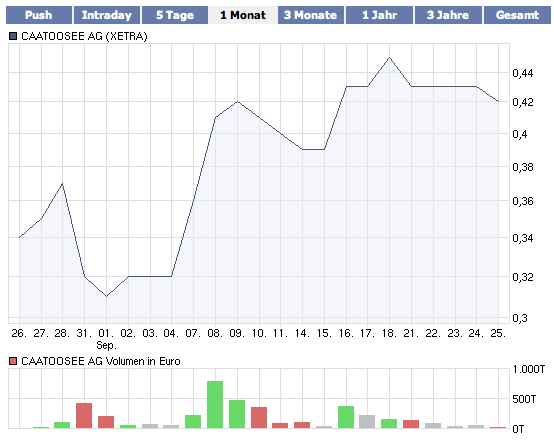Click the 0,44 price axis label

pos(523,73)
